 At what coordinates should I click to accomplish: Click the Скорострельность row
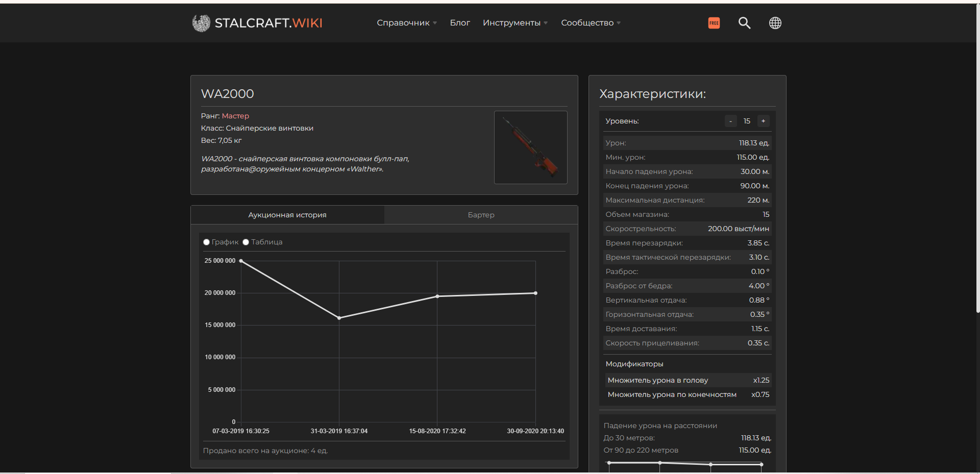tap(687, 229)
